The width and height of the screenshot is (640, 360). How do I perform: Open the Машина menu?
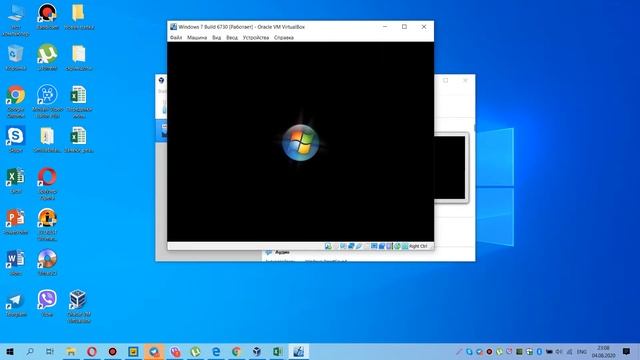(197, 38)
